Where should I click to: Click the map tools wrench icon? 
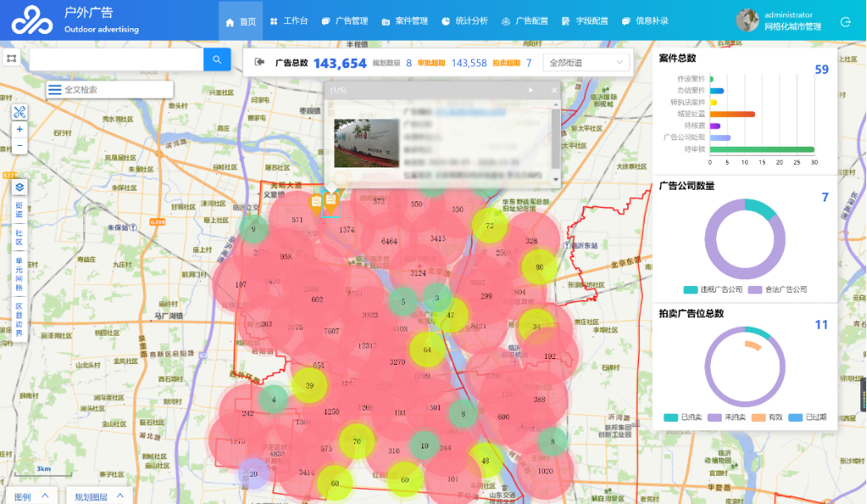click(x=20, y=112)
